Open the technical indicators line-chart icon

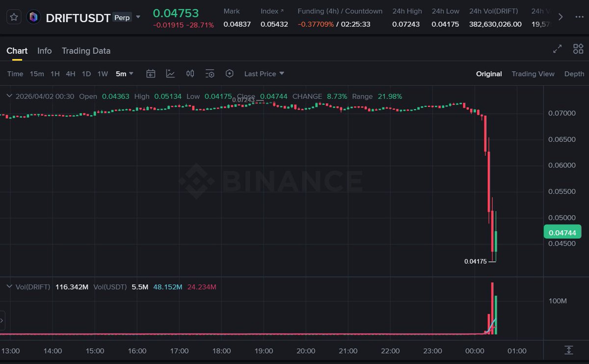tap(170, 74)
